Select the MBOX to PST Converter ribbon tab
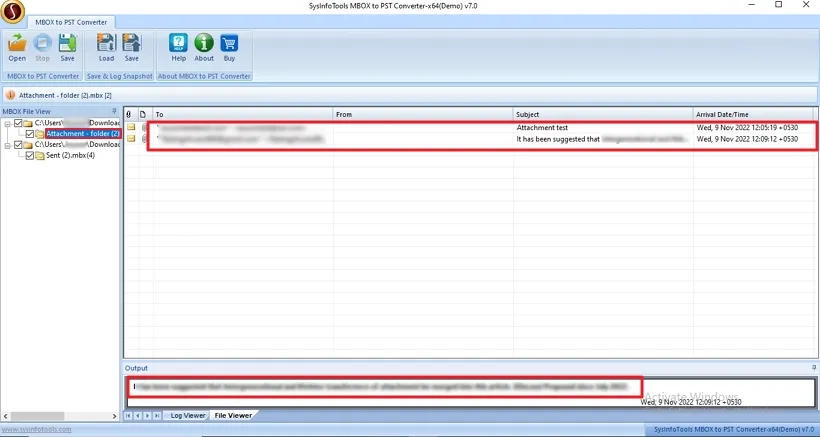Image resolution: width=820 pixels, height=437 pixels. [x=71, y=22]
